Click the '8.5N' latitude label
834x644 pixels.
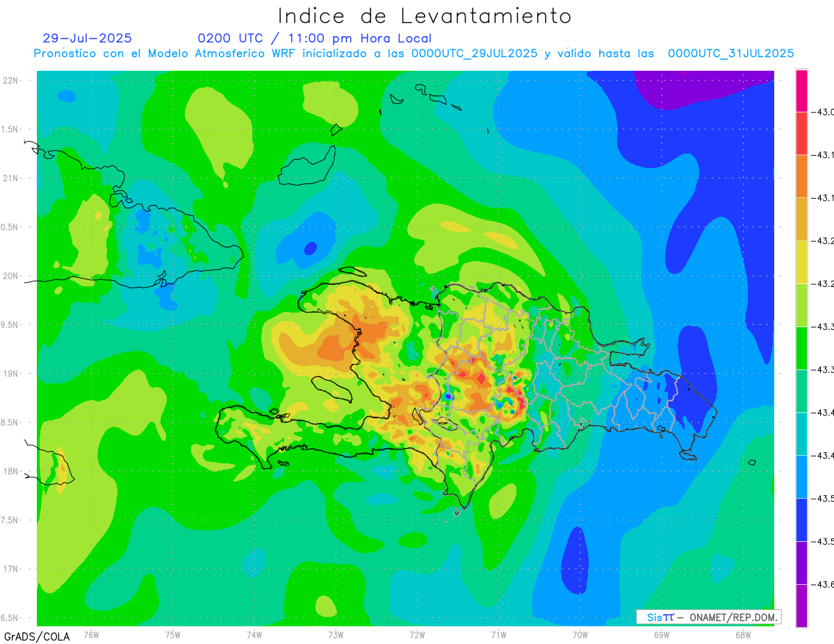coord(10,422)
